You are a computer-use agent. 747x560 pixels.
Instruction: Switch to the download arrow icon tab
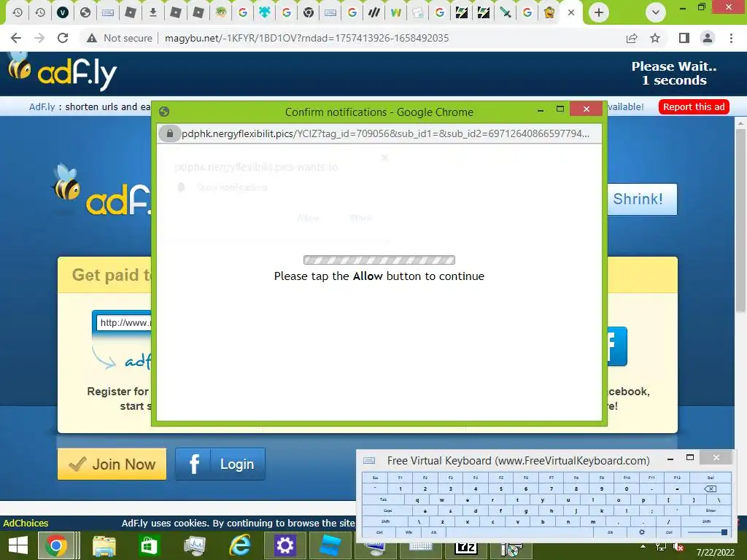coord(153,12)
